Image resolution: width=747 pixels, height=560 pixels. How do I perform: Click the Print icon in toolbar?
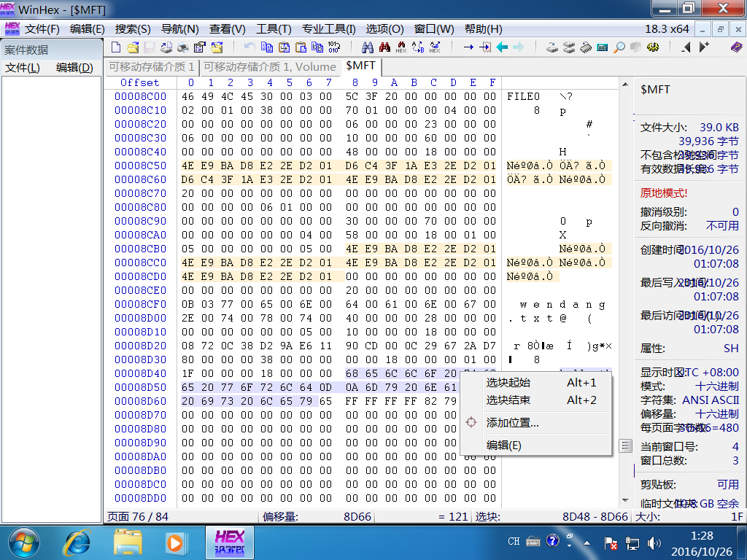click(183, 47)
